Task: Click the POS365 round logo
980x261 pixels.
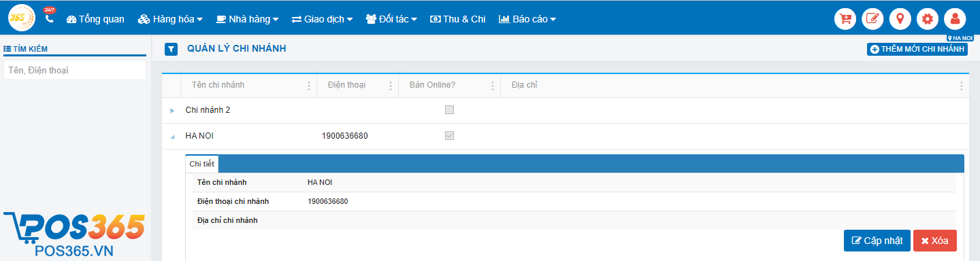Action: coord(22,18)
